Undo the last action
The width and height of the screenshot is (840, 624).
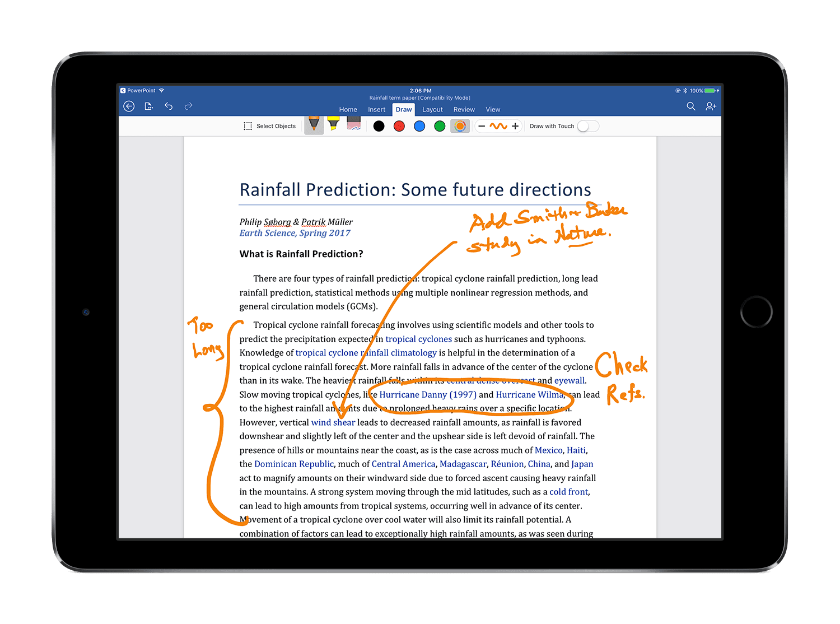click(169, 106)
